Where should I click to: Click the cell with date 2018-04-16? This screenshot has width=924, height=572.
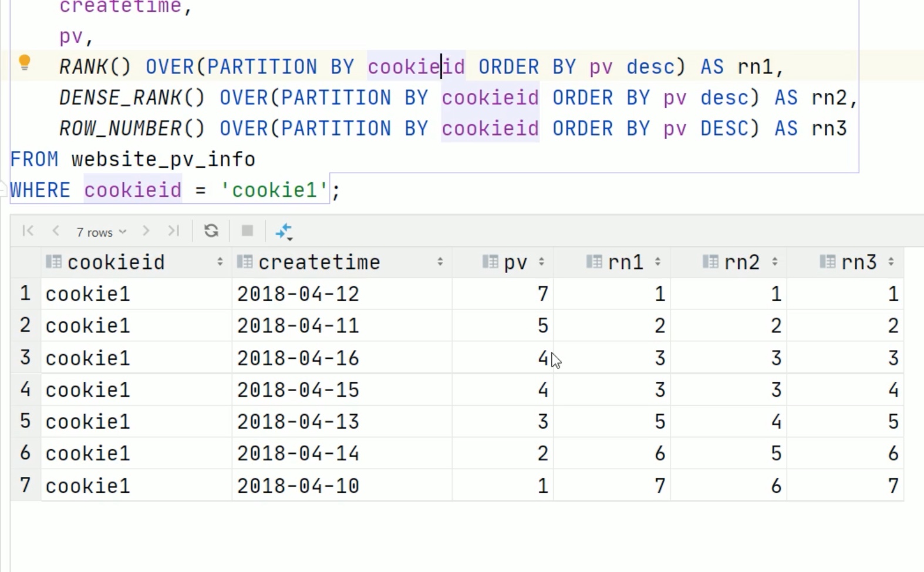342,358
